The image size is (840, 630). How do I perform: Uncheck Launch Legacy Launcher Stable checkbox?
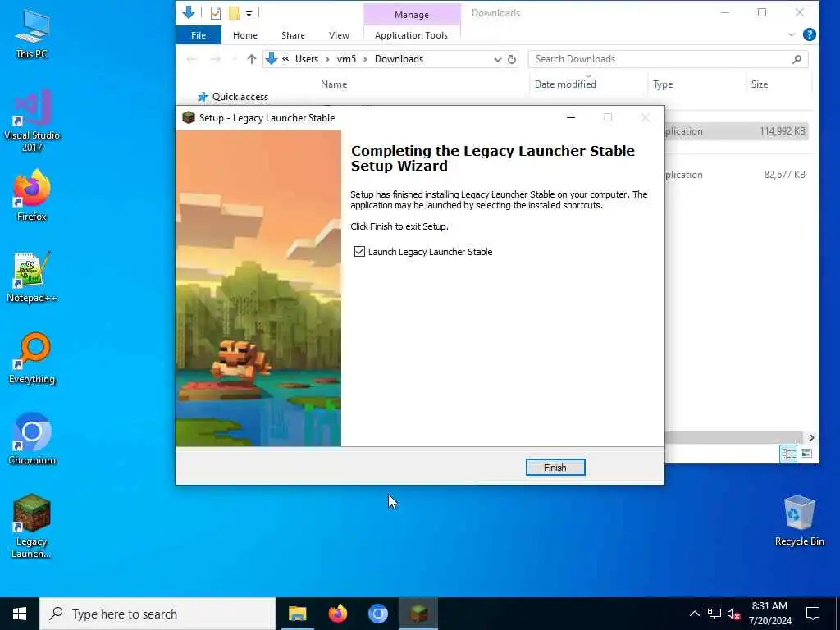click(359, 252)
